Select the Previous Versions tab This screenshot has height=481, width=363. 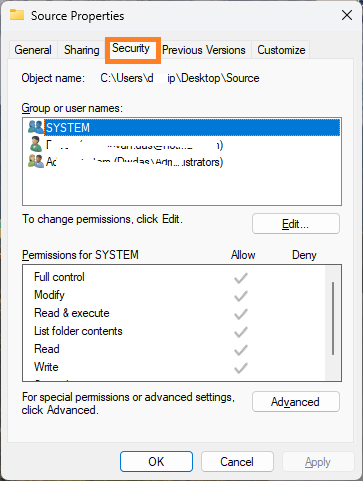point(204,50)
